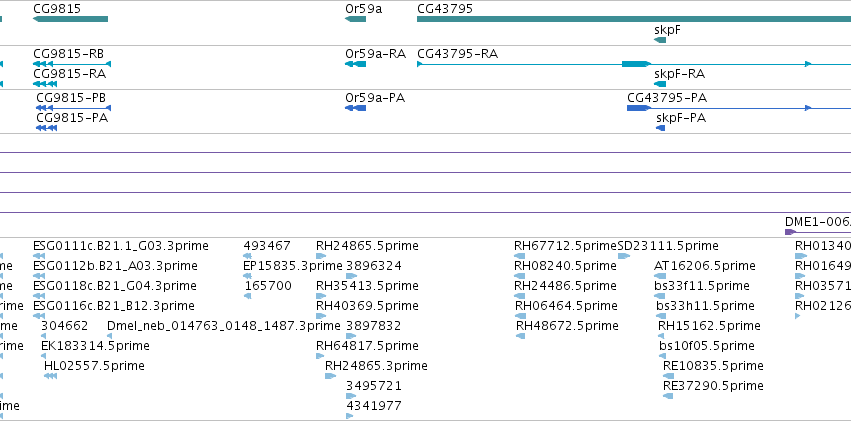Click the Or59a-RA transcript glyph
Viewport: 851px width, 421px height.
tap(355, 64)
